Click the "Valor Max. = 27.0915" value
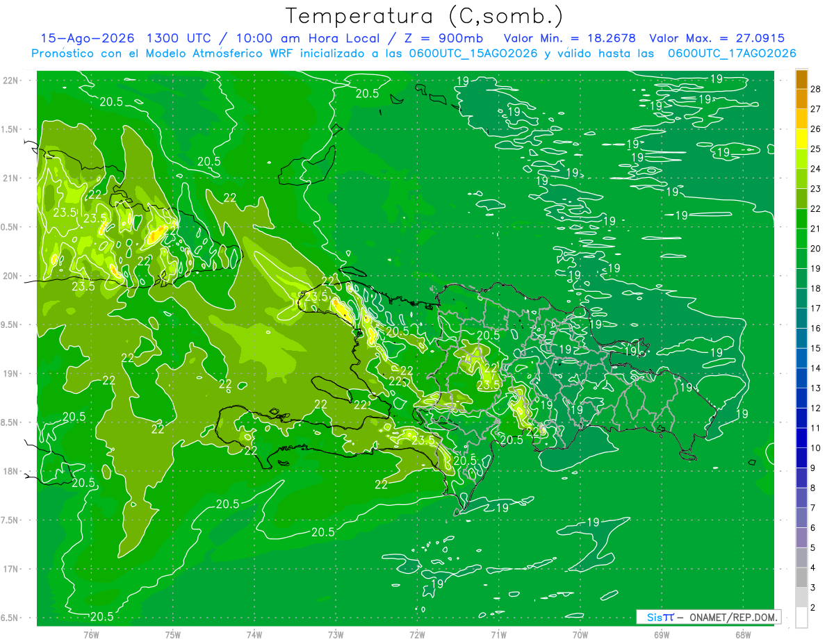The height and width of the screenshot is (644, 834). pyautogui.click(x=717, y=39)
